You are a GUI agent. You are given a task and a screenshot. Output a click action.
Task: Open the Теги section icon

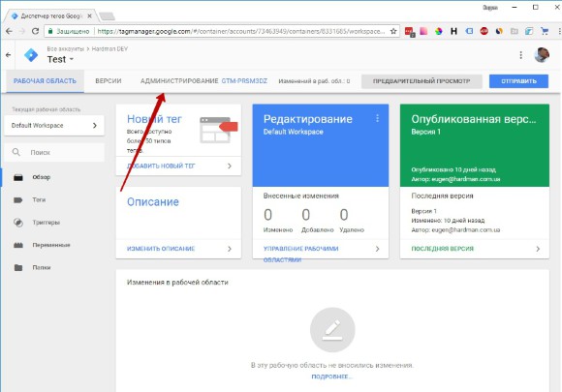(17, 200)
